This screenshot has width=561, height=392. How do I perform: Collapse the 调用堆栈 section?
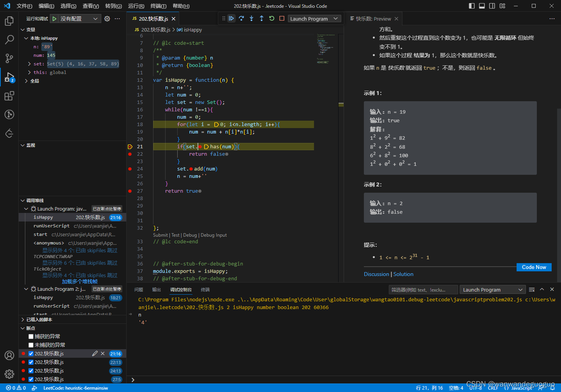(23, 200)
